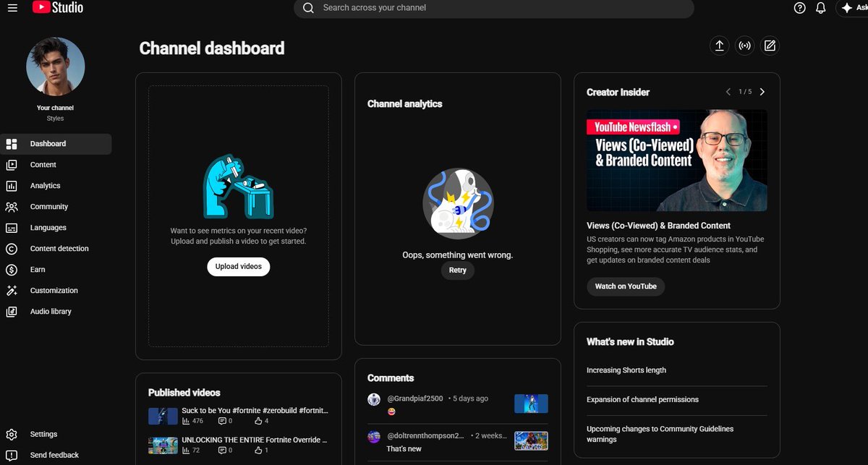Open the Community menu item
This screenshot has height=465, width=868.
(x=56, y=207)
